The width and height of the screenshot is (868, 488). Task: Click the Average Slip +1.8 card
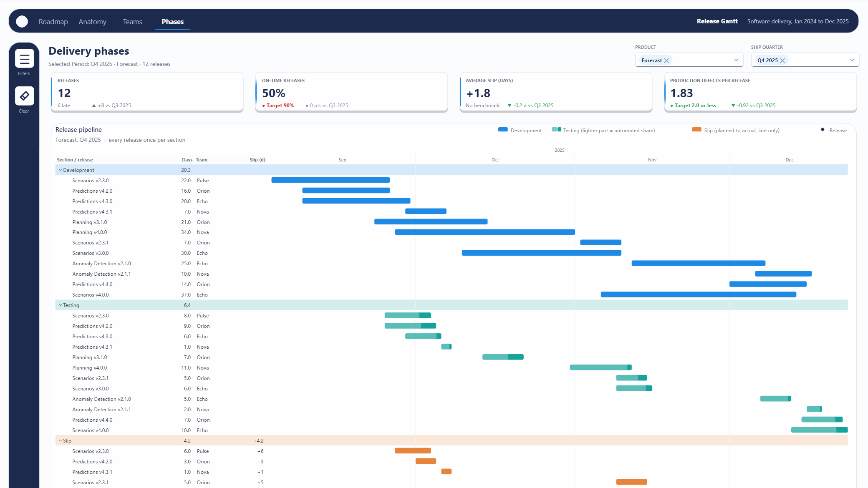[556, 92]
